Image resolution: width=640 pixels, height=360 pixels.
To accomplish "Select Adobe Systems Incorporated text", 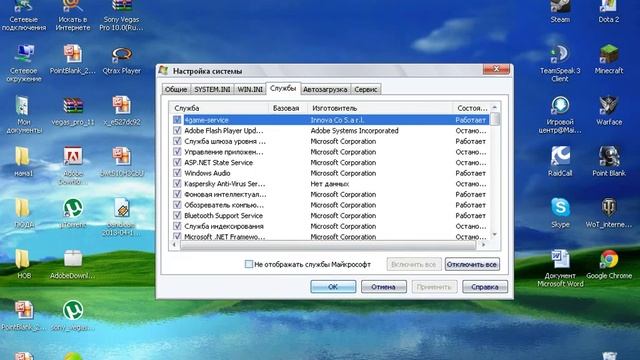I will click(x=354, y=131).
